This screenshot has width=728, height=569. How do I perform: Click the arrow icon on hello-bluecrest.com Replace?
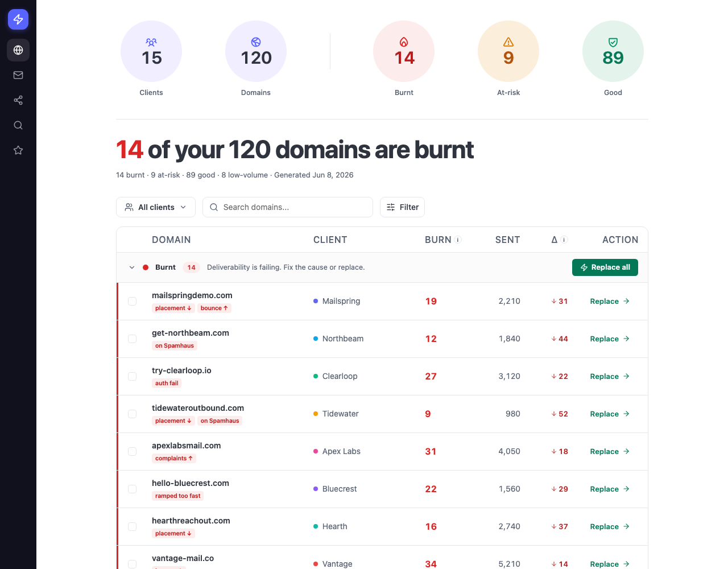click(626, 489)
